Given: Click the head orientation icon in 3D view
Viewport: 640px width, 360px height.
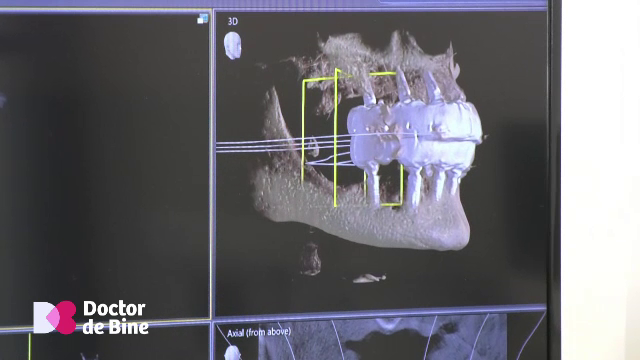Looking at the screenshot, I should click(x=233, y=46).
